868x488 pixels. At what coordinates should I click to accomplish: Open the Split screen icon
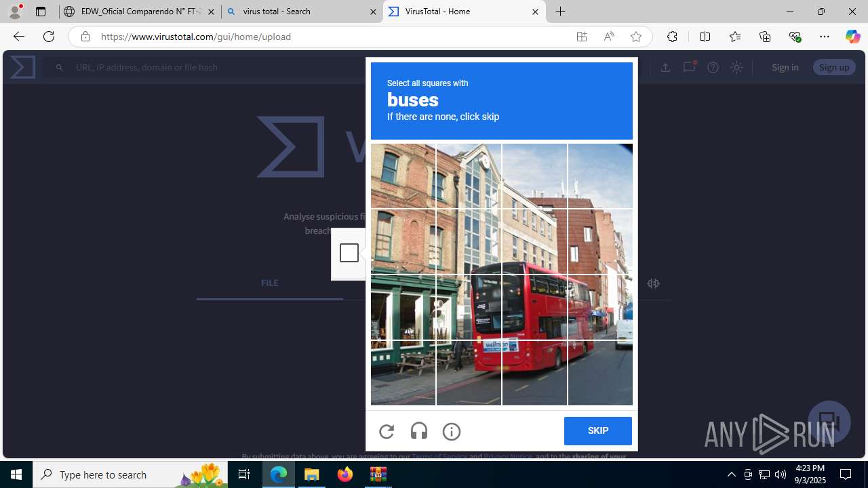[705, 37]
